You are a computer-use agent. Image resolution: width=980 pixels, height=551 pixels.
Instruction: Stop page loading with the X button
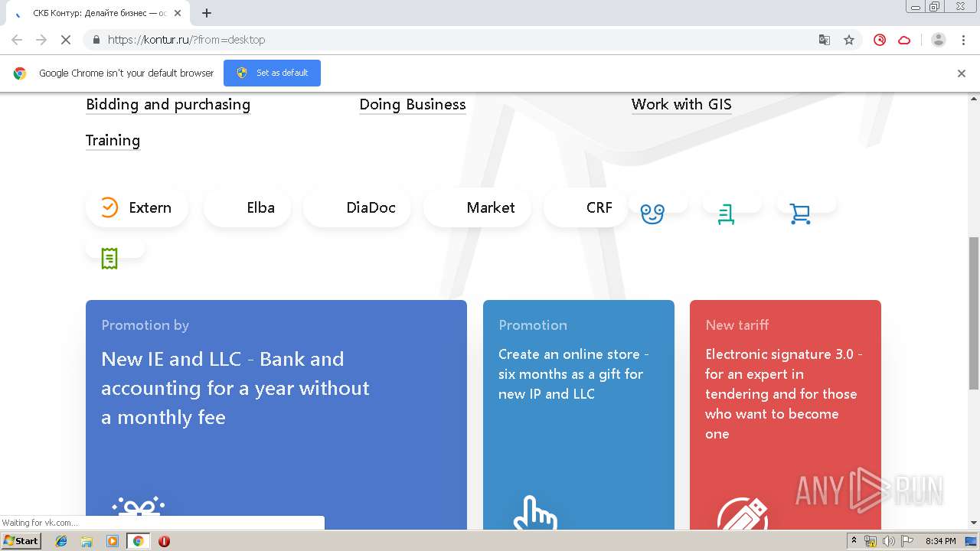pos(66,40)
